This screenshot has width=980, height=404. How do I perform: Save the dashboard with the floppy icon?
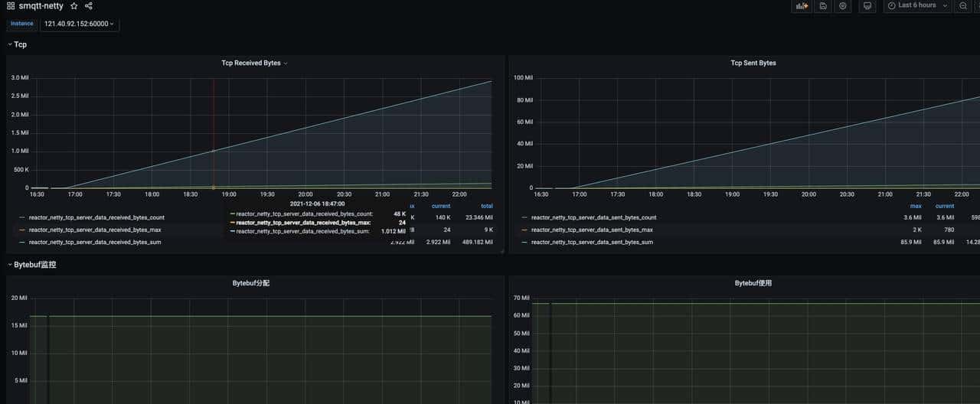(x=823, y=6)
